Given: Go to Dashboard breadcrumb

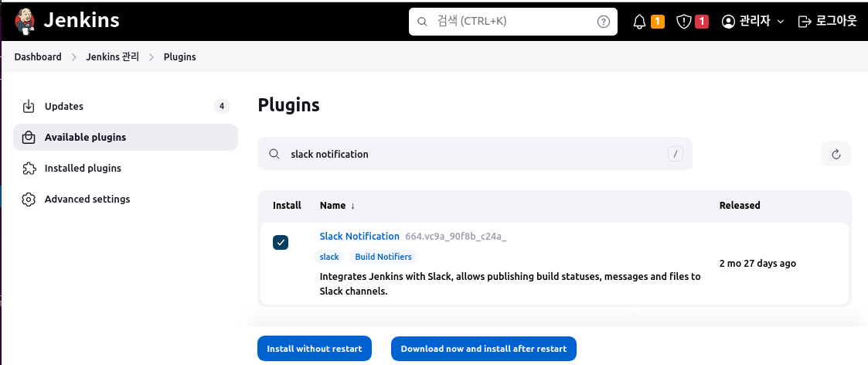Looking at the screenshot, I should [x=38, y=56].
